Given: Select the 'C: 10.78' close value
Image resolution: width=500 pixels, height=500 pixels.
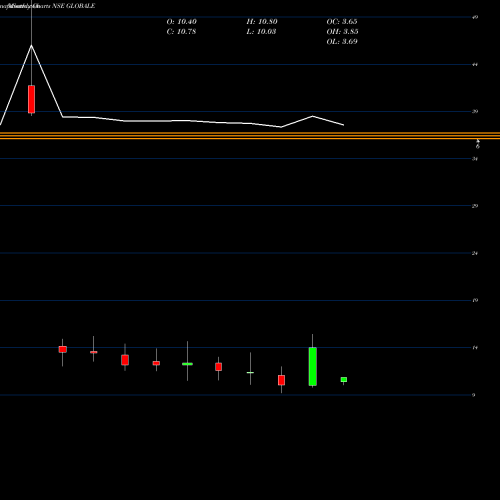Looking at the screenshot, I should click(181, 32).
